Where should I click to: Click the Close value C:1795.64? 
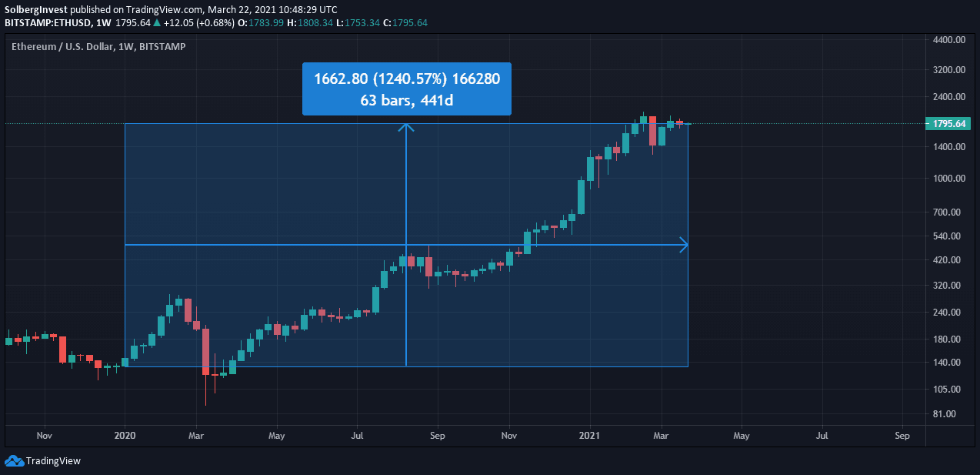tap(406, 23)
